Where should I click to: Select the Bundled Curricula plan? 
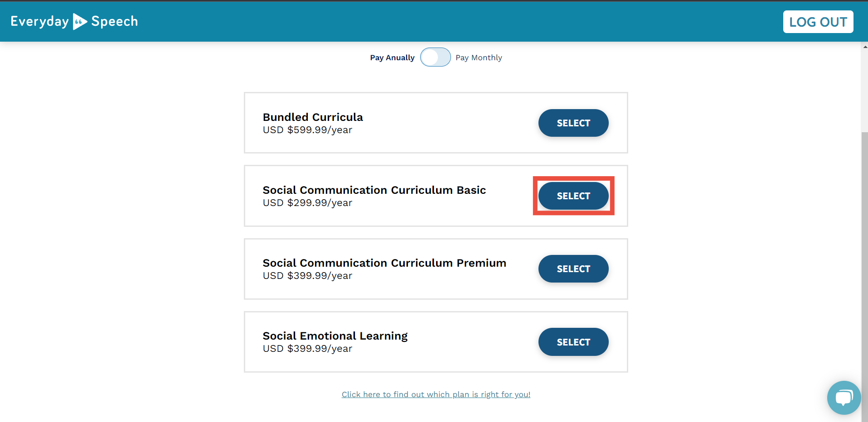(573, 123)
